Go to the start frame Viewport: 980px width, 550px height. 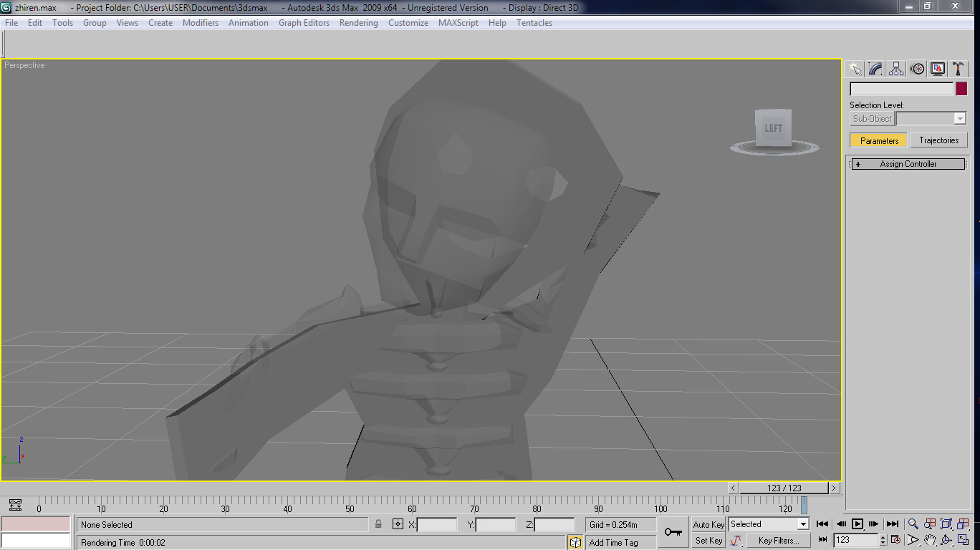coord(822,524)
